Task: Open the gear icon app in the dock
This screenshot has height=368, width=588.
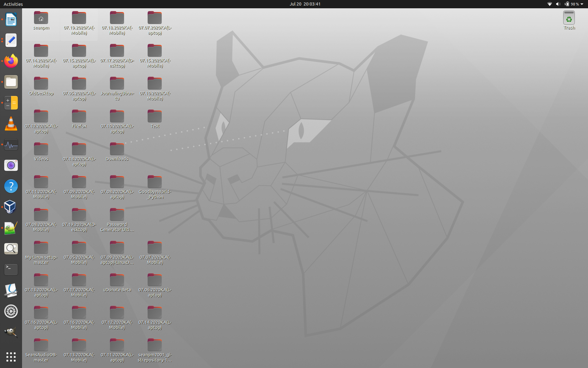Action: click(x=11, y=311)
